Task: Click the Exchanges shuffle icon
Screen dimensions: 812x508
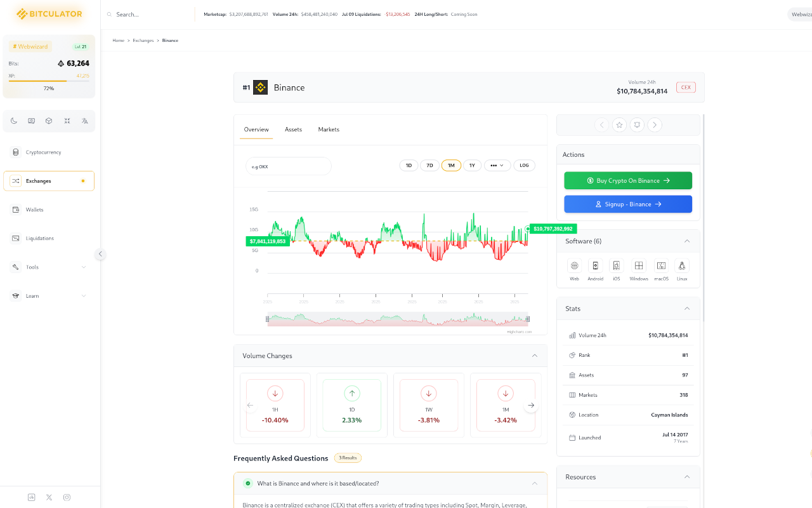Action: coord(16,181)
